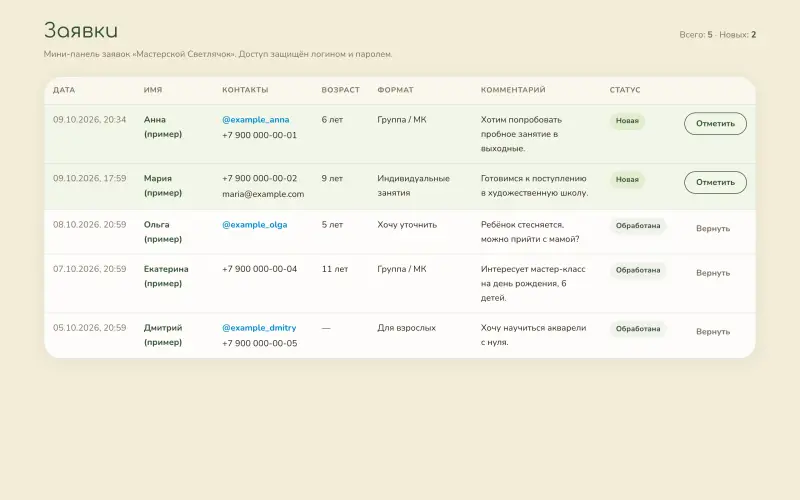Click the Дата column header
Screen dimensions: 800x500
pyautogui.click(x=64, y=90)
